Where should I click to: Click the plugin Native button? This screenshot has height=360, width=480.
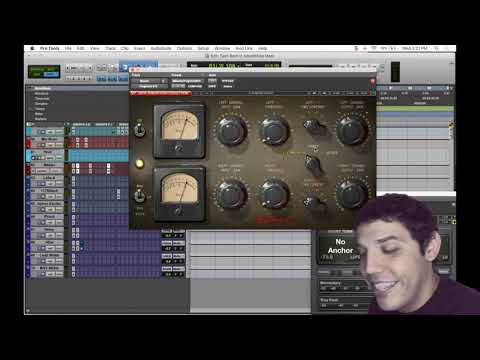[x=228, y=86]
